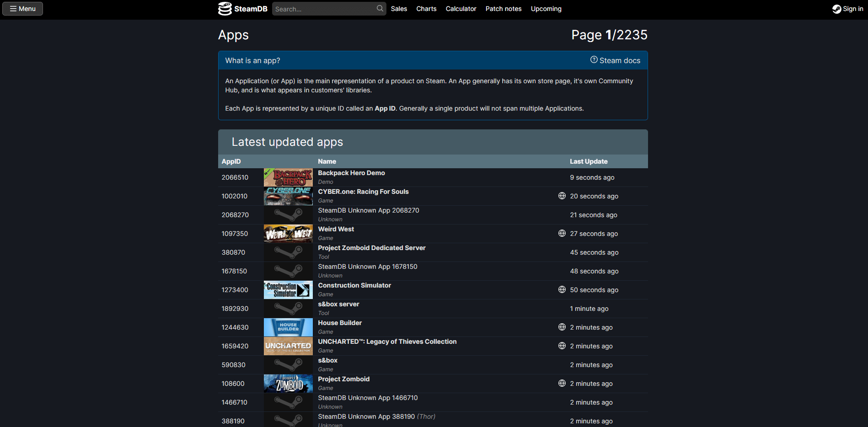This screenshot has height=427, width=868.
Task: Click the Last Update column header
Action: (589, 161)
